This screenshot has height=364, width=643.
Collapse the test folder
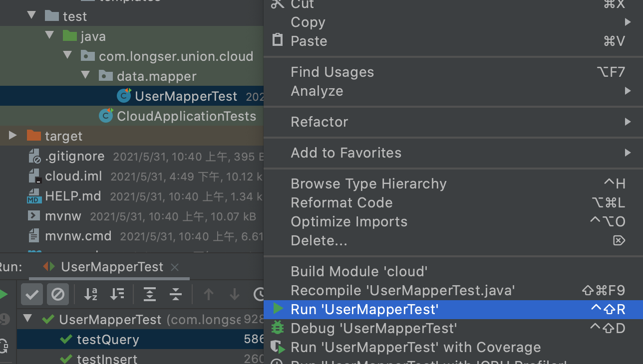[32, 16]
